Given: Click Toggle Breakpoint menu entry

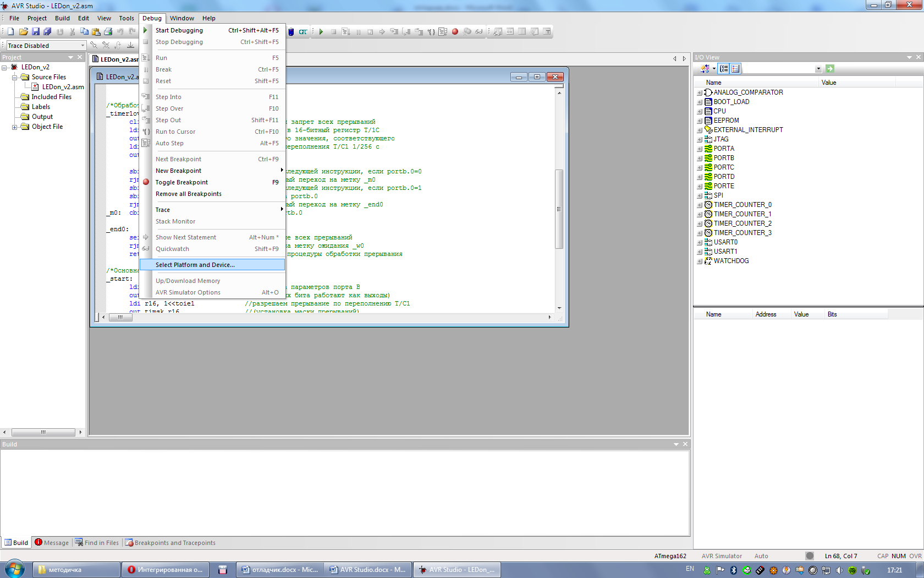Looking at the screenshot, I should [x=213, y=182].
